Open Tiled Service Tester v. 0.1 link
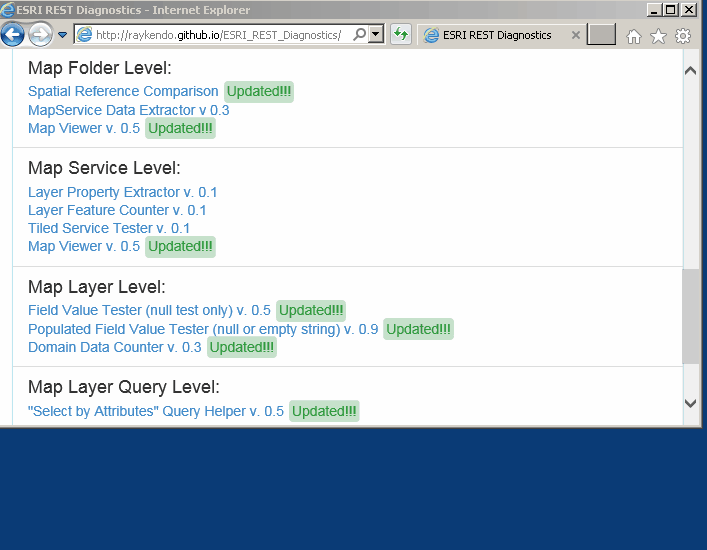This screenshot has height=550, width=707. coord(109,228)
